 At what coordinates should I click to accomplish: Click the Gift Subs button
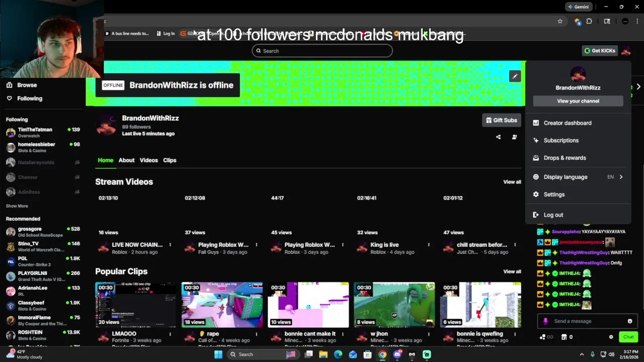point(501,120)
